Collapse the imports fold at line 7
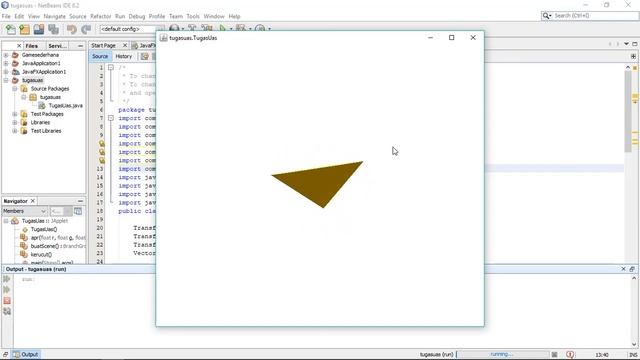The image size is (640, 360). tap(111, 118)
